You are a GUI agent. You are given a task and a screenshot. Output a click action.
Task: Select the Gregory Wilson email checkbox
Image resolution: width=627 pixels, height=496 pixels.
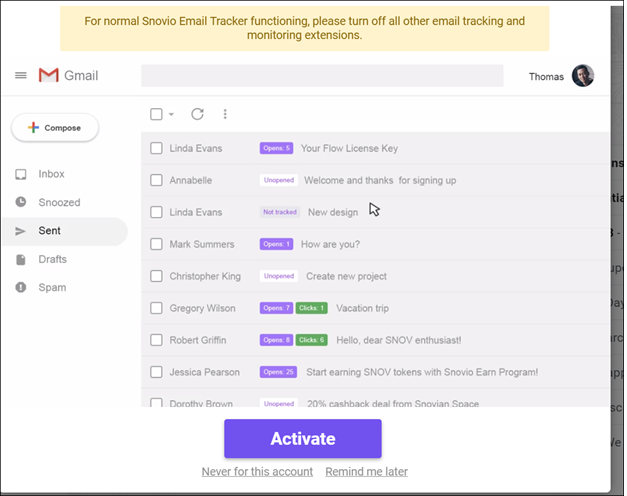[156, 308]
